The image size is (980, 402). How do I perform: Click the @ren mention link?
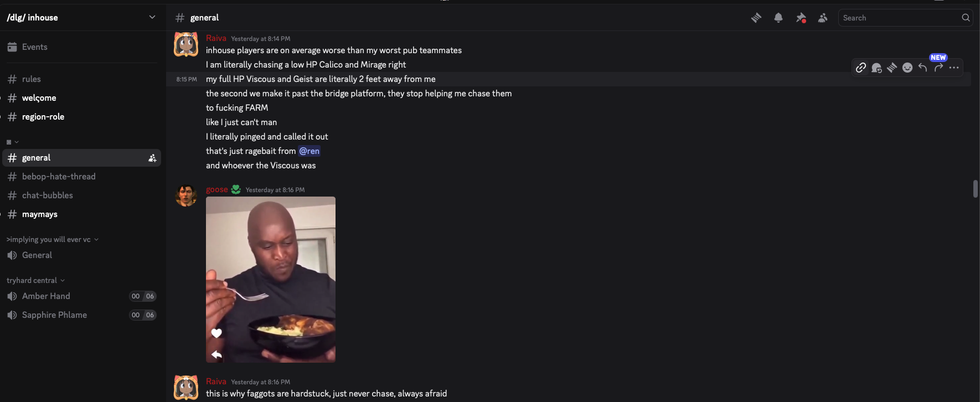coord(309,151)
